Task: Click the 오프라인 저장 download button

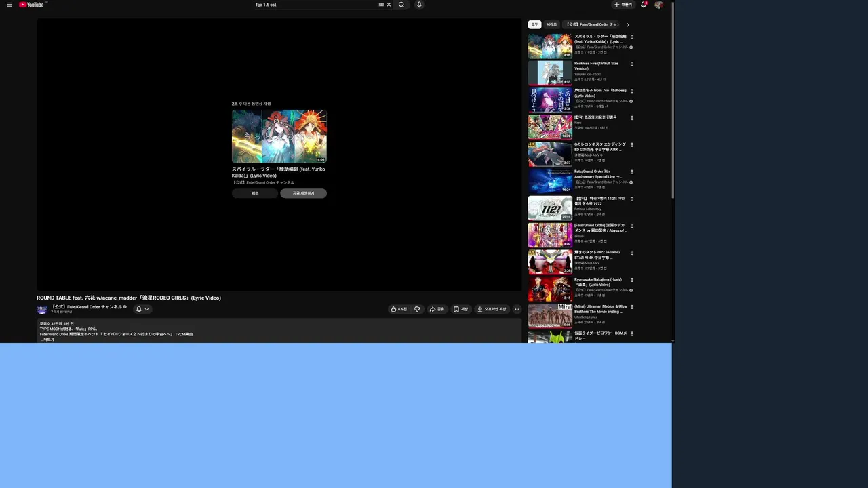Action: click(492, 309)
